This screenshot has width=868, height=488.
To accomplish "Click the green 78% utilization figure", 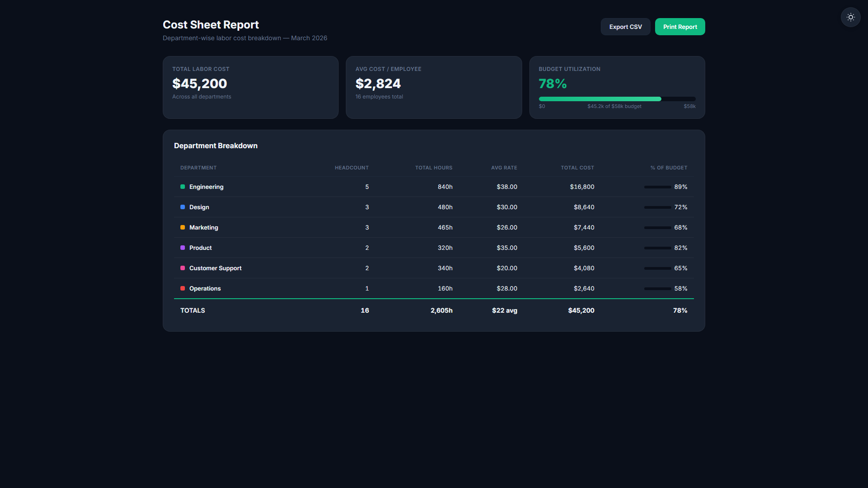I will point(552,84).
